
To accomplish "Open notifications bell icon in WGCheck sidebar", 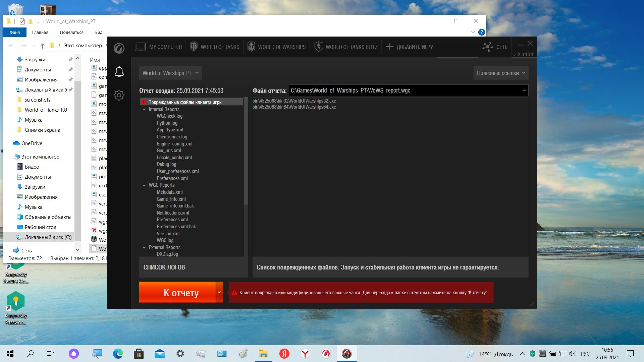I will tap(119, 72).
